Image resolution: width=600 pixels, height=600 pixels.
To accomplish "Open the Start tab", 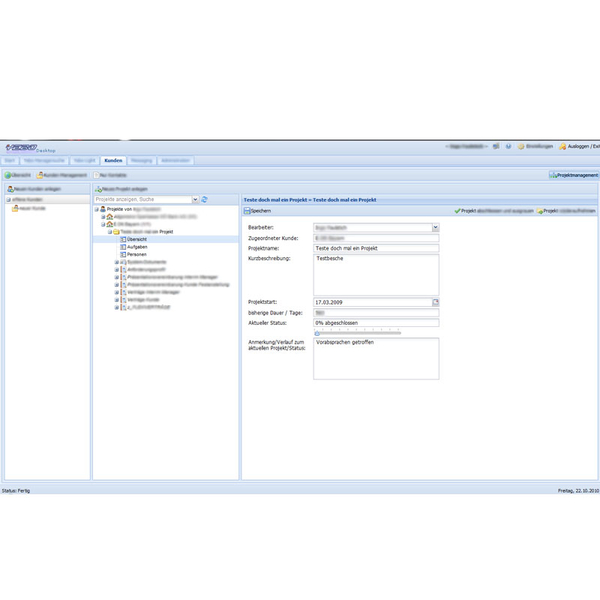I will 10,160.
